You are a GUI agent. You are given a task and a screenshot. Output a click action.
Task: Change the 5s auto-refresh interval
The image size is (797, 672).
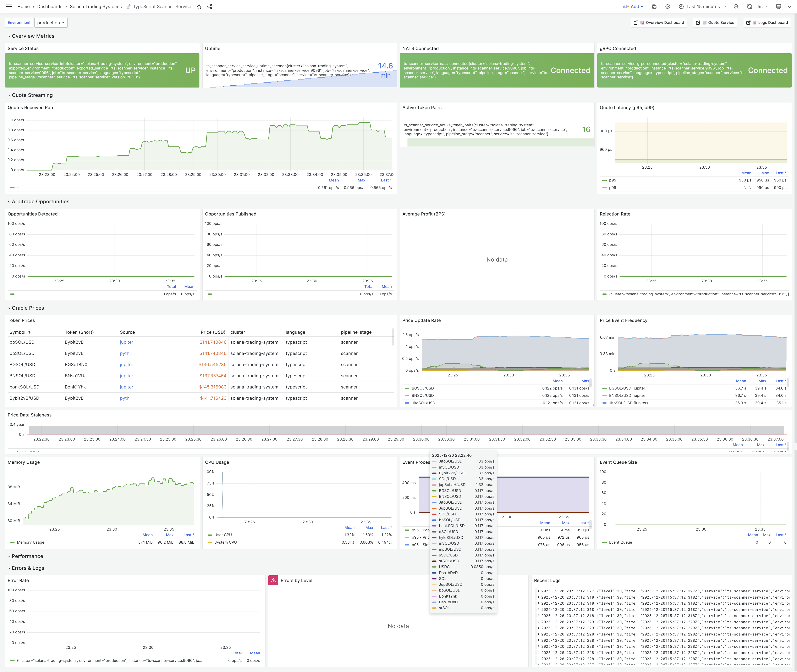click(761, 6)
